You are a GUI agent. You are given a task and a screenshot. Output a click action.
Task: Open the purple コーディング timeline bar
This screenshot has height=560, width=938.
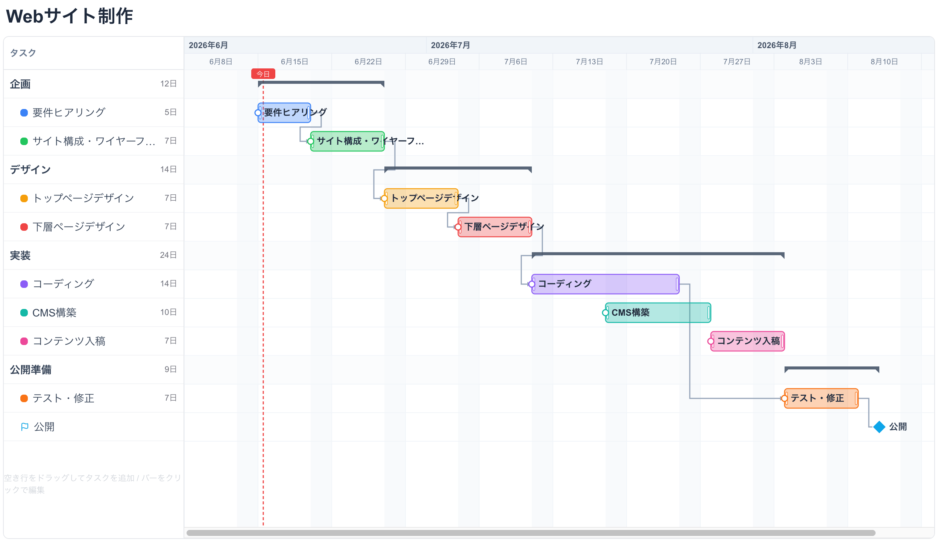605,284
